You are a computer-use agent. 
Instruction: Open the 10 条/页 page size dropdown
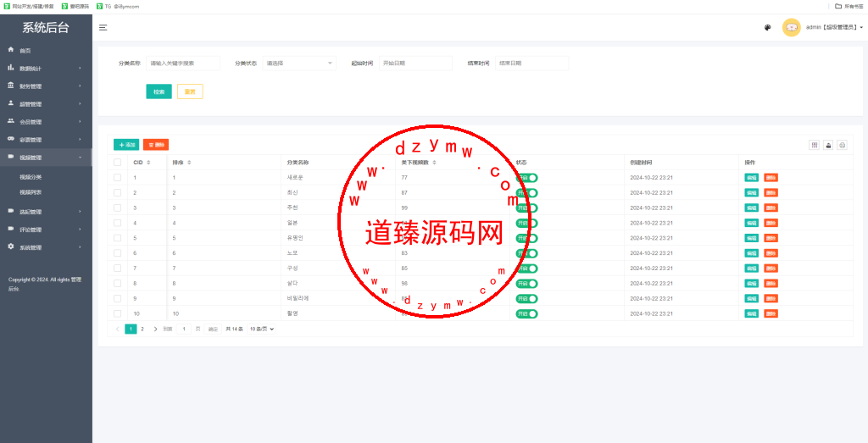261,329
